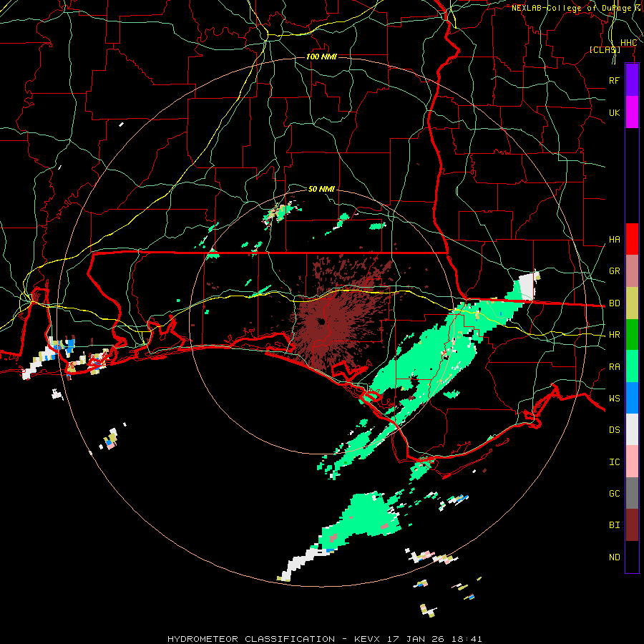Click the GR legend label

pos(614,271)
